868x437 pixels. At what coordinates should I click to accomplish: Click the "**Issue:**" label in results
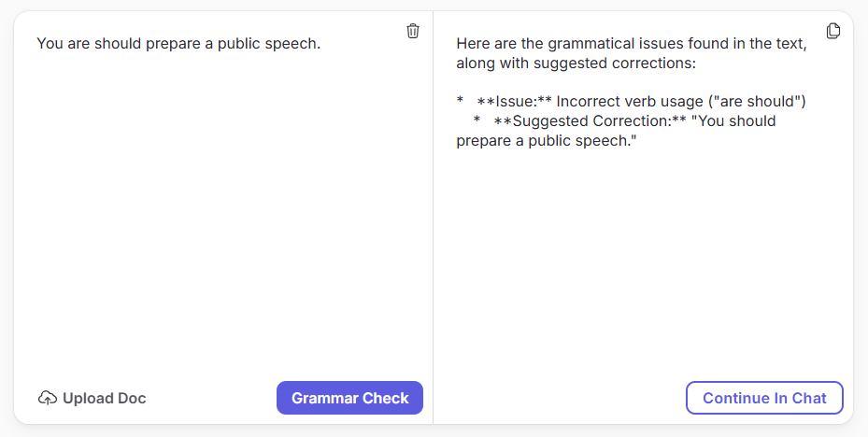click(514, 101)
